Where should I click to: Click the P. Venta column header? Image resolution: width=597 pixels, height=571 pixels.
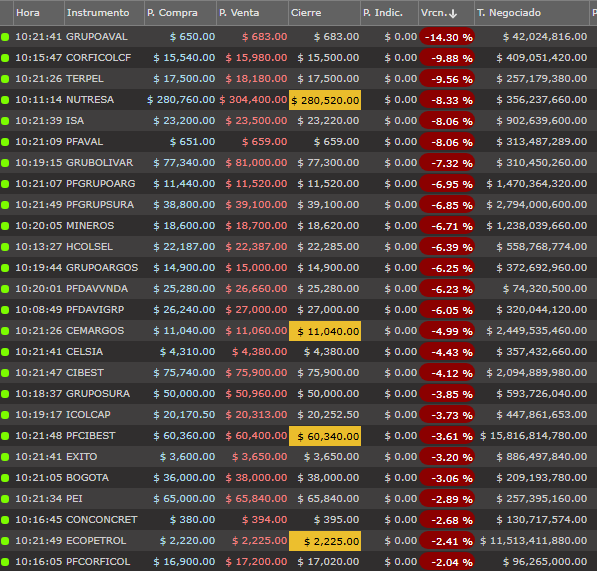tap(252, 13)
